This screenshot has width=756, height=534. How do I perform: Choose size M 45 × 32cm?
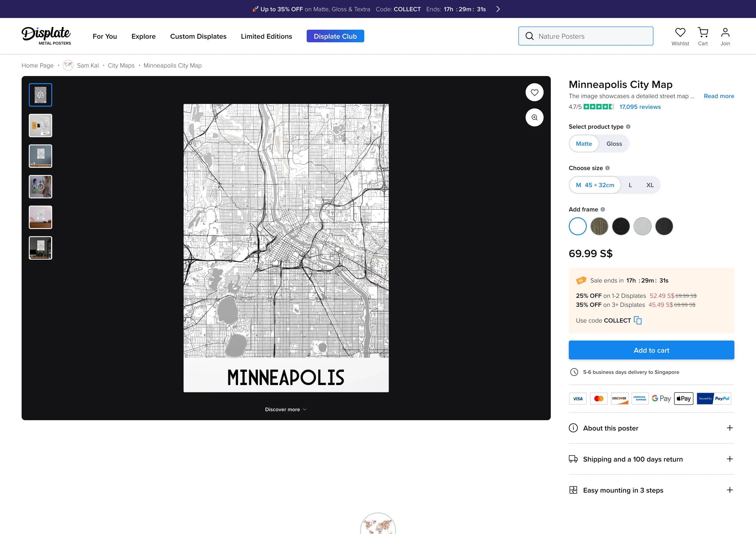[595, 185]
